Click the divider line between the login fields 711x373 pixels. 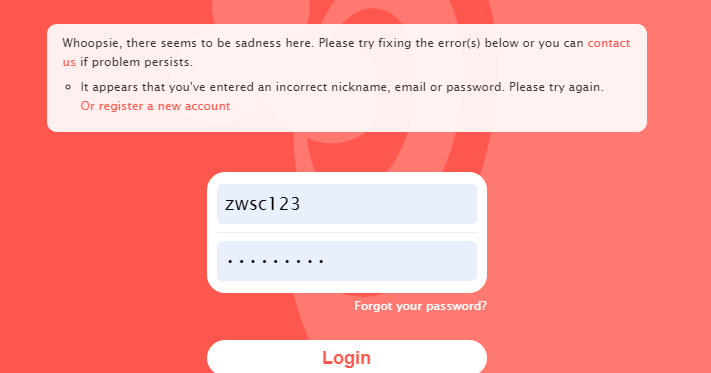(347, 233)
